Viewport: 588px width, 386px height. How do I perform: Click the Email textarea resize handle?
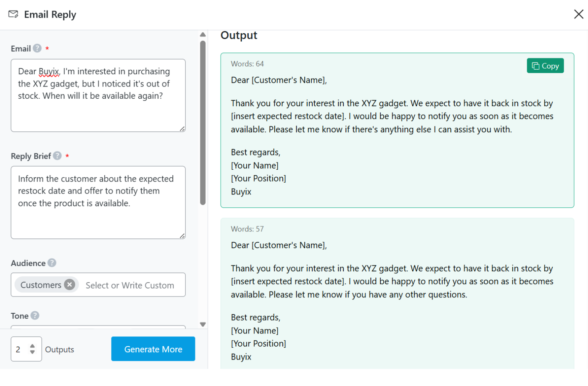click(182, 129)
